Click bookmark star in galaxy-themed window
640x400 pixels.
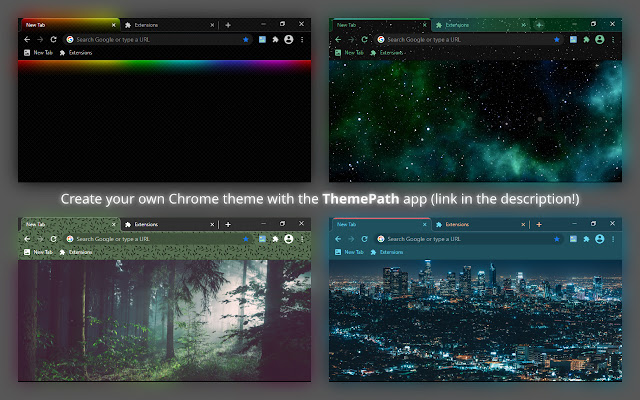click(557, 39)
